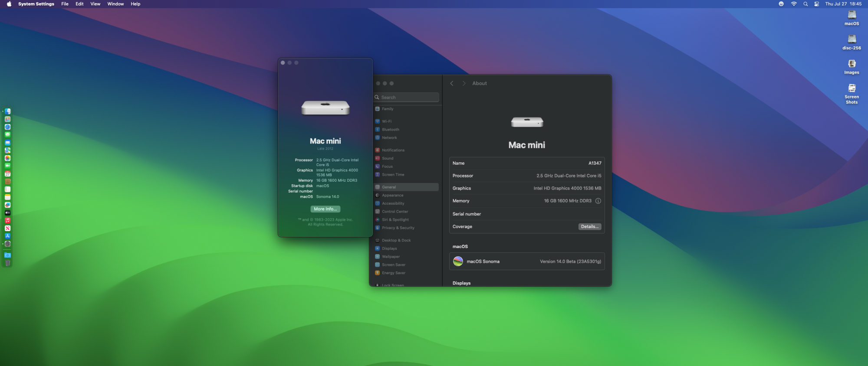Screen dimensions: 868x366
Task: Open the File menu
Action: pos(65,4)
